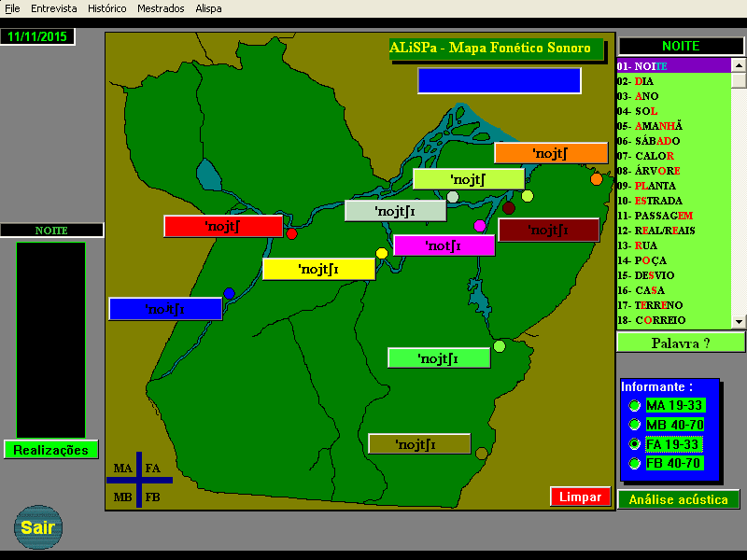Click the Realizações button
Viewport: 747px width, 560px height.
pyautogui.click(x=50, y=450)
